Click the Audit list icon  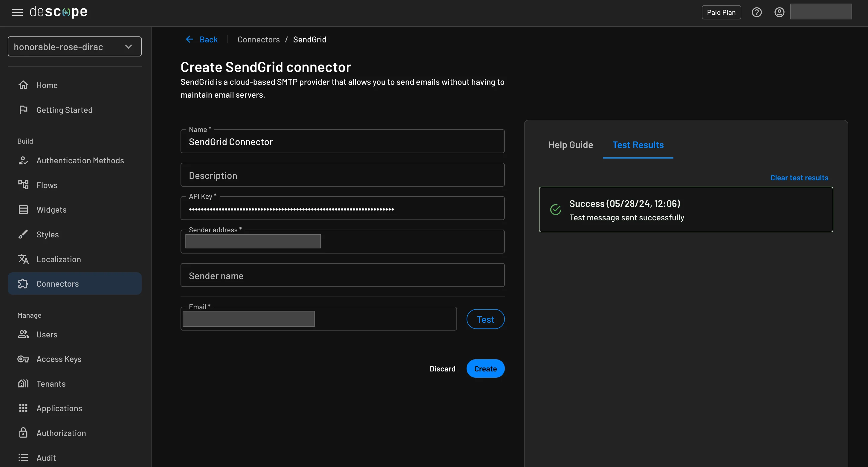click(x=23, y=457)
